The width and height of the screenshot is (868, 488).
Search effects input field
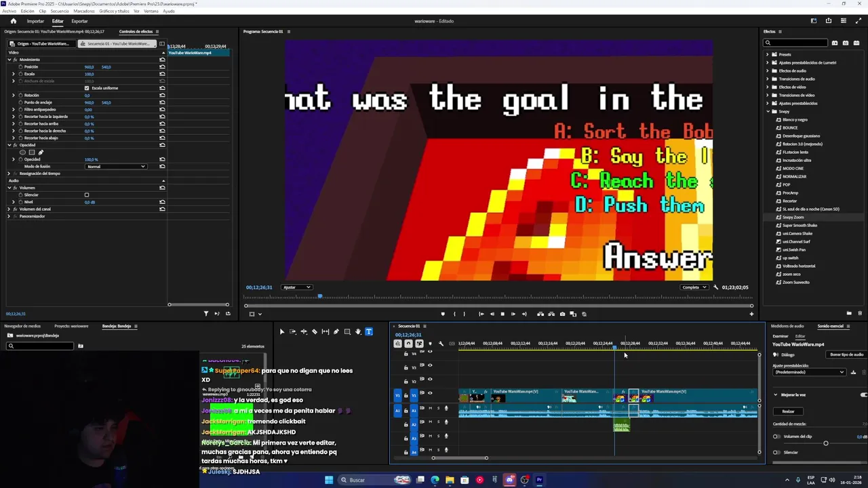(796, 43)
